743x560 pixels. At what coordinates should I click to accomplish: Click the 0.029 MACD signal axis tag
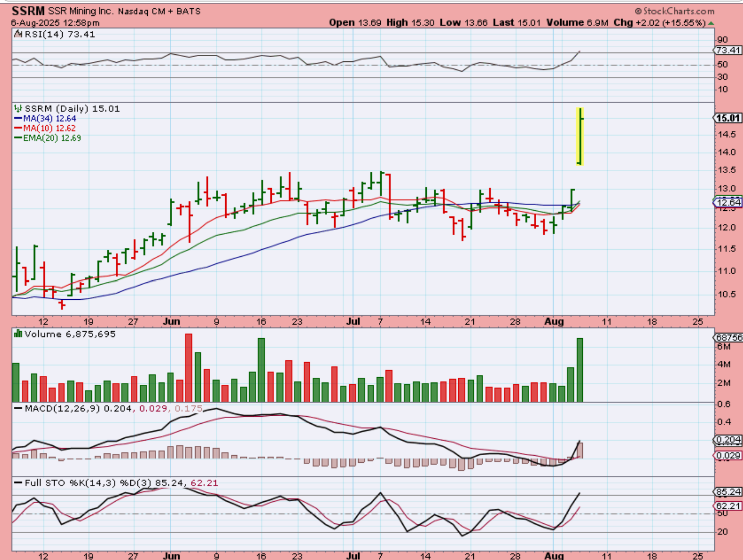coord(728,456)
